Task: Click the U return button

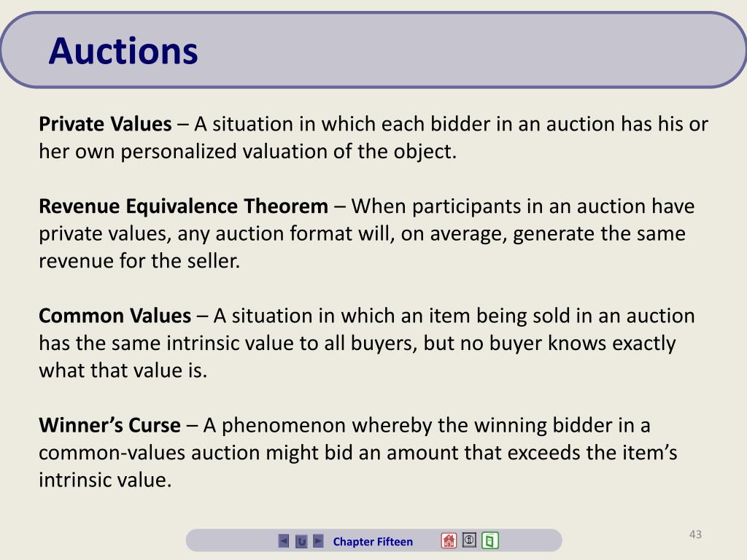Action: 301,542
